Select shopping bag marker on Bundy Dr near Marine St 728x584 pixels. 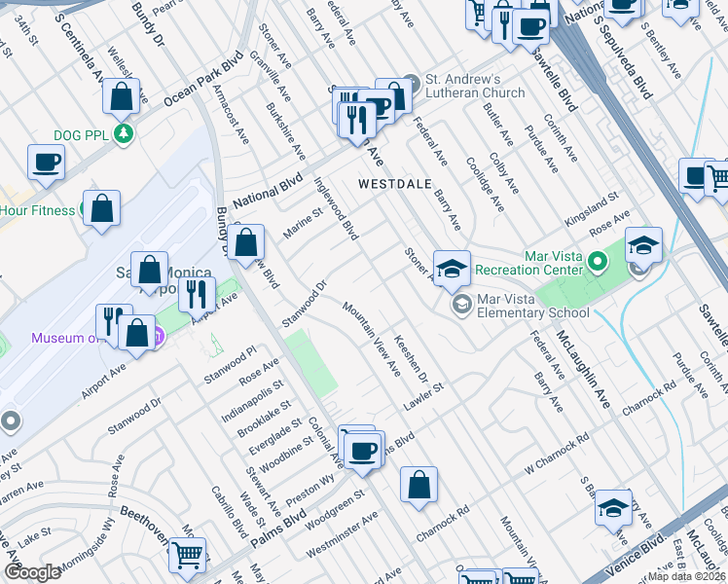[x=245, y=243]
